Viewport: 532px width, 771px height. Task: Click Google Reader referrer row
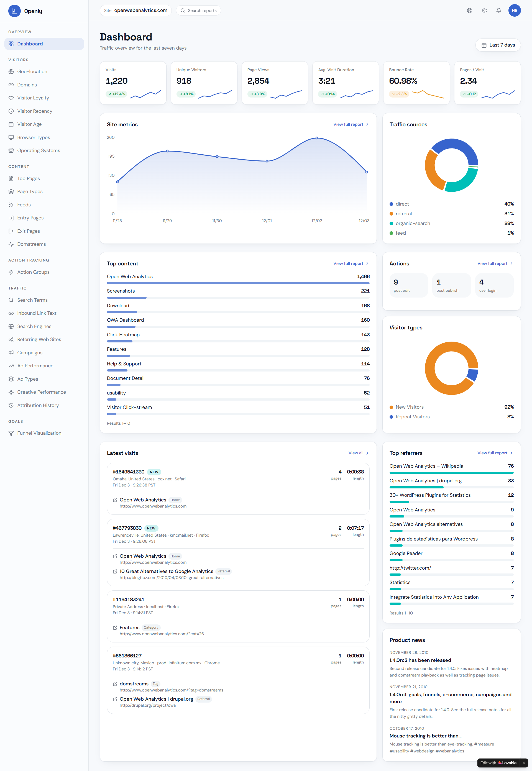(451, 556)
